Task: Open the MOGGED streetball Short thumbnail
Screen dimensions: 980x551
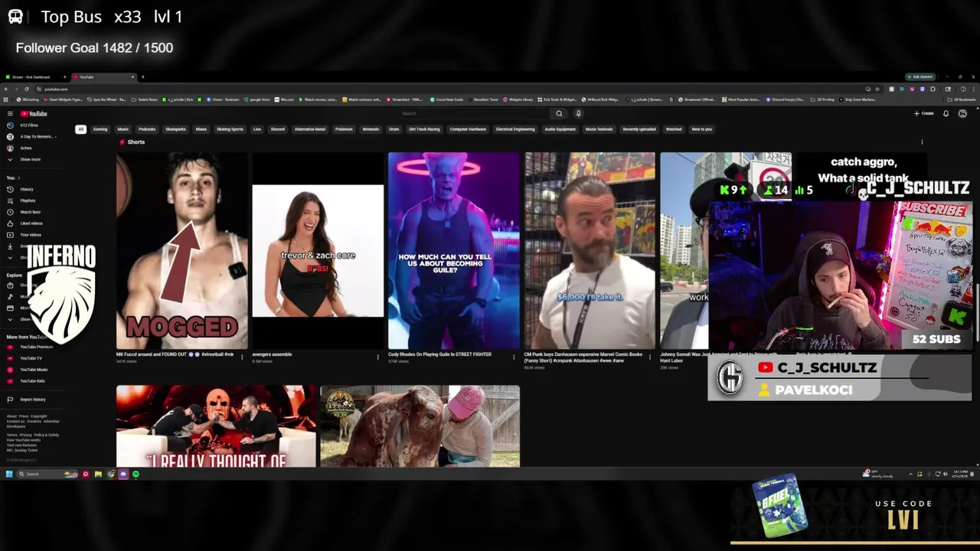Action: [x=182, y=250]
